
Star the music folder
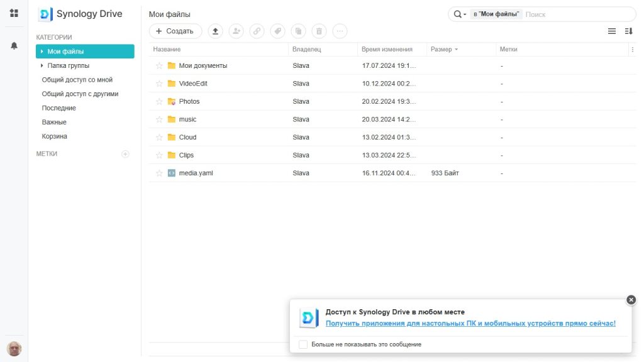[x=159, y=119]
